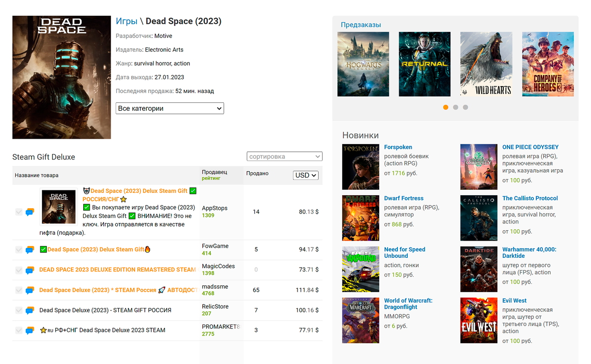Click the Darktide cover thumbnail

tap(479, 269)
